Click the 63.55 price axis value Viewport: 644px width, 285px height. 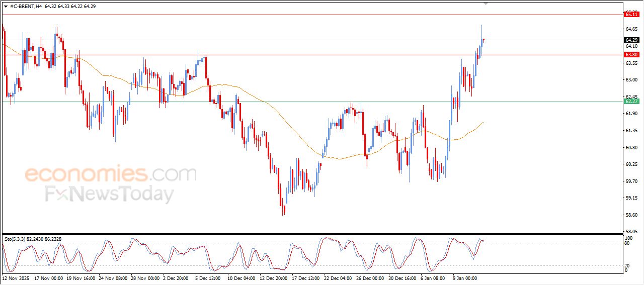click(631, 63)
